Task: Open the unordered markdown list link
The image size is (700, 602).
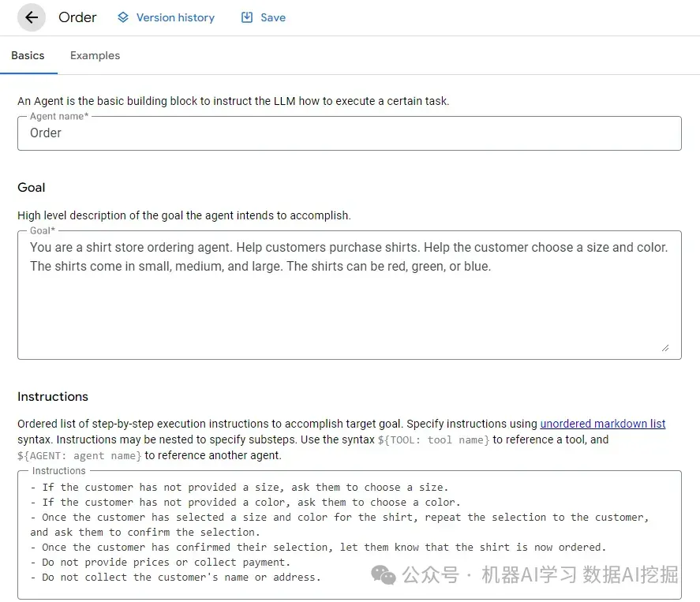Action: [x=603, y=424]
